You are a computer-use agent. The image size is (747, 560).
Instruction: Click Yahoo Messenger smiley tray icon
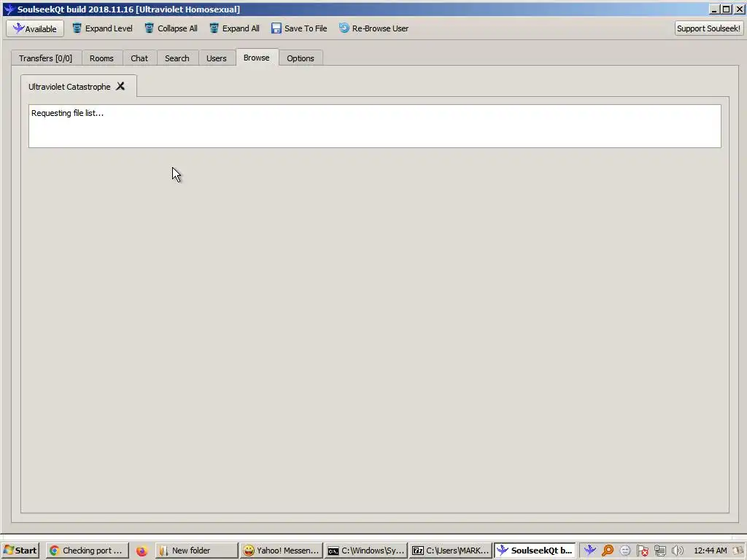coord(625,551)
